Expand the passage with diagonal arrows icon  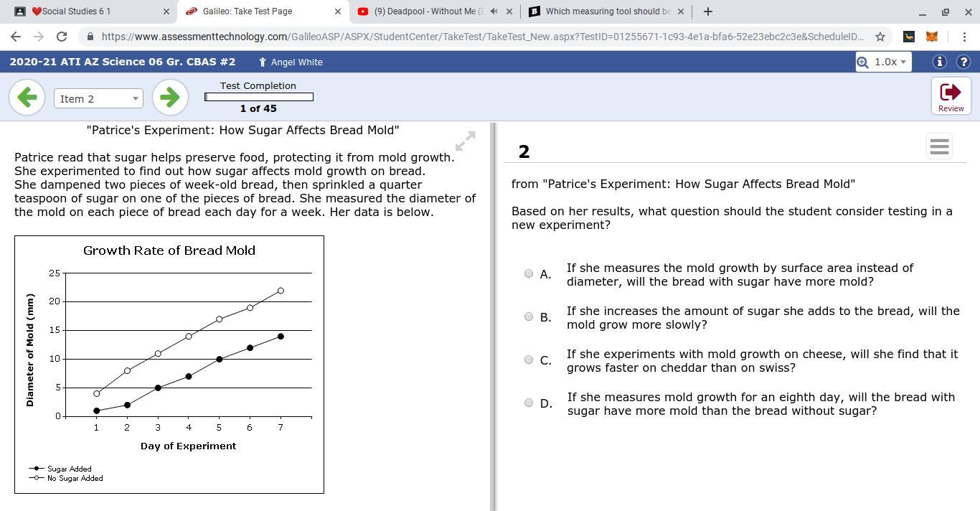pyautogui.click(x=465, y=141)
